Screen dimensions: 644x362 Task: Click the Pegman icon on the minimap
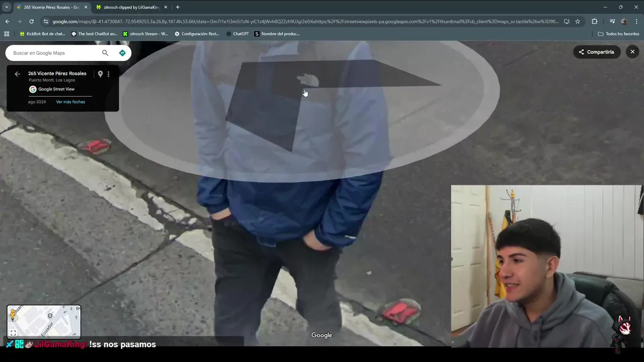pyautogui.click(x=13, y=315)
